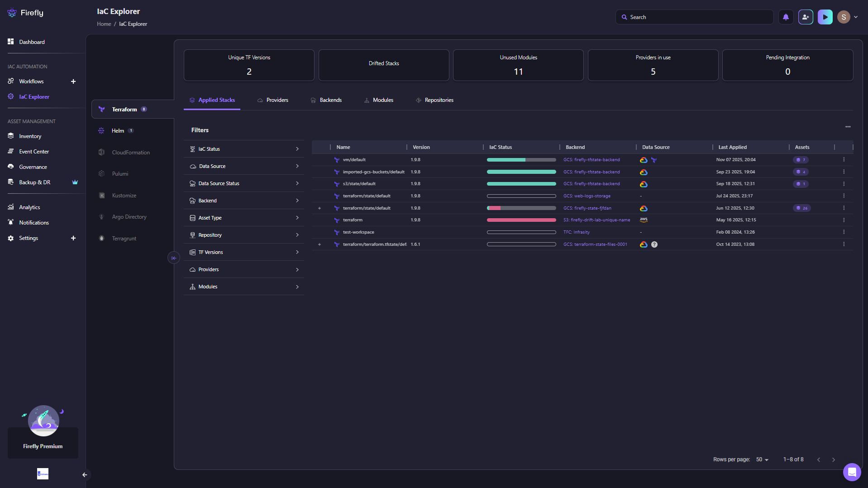Open the TFC: infrasity backend link
Image resolution: width=868 pixels, height=488 pixels.
[x=577, y=232]
